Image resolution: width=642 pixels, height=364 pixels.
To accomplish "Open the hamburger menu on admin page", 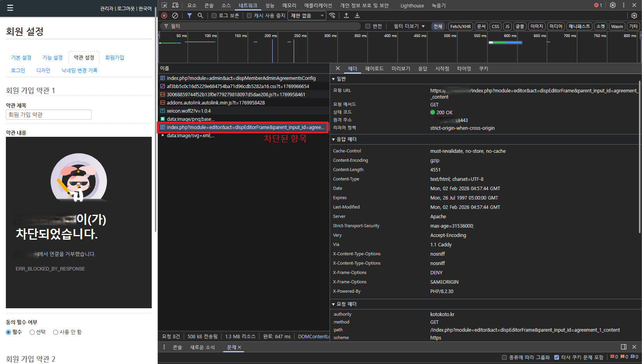I will pos(10,8).
